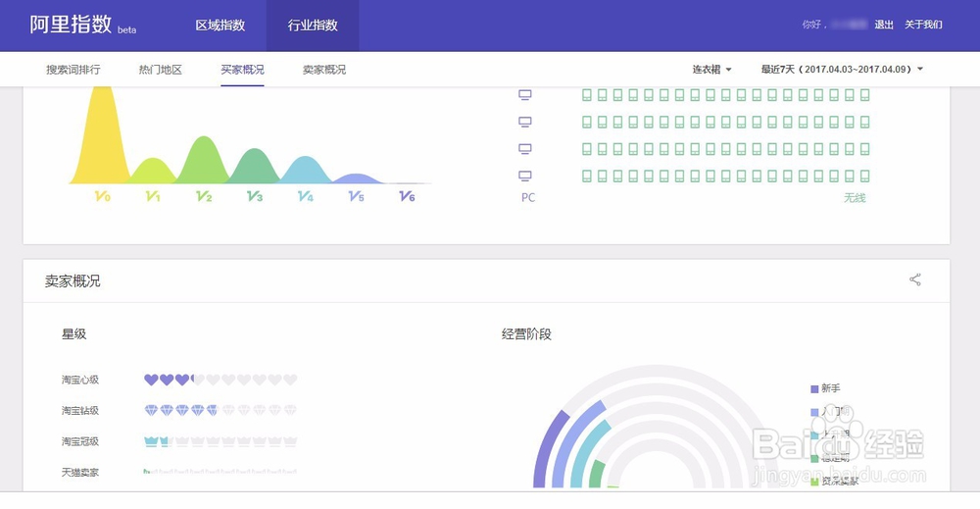Click the 淘宝心级 row label
The image size is (980, 509).
coord(80,380)
